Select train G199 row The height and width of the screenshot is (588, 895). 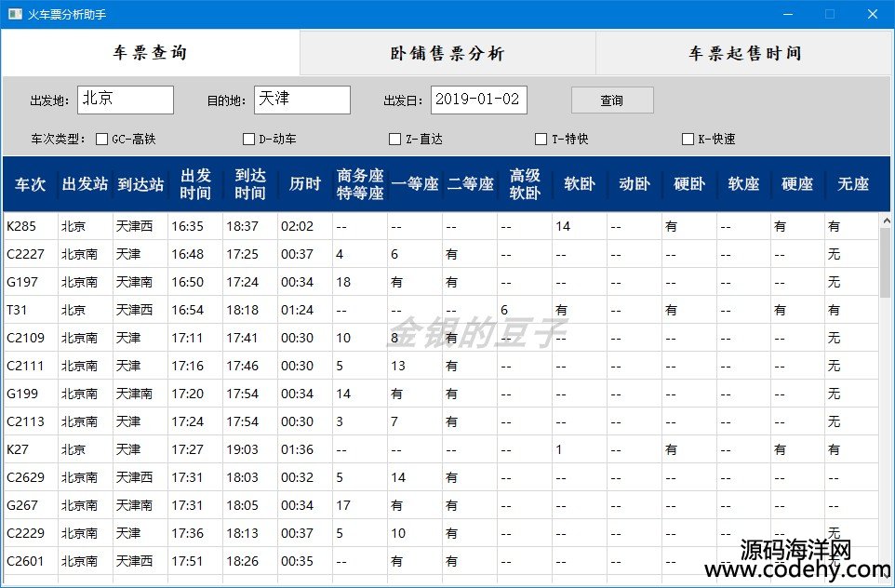441,394
